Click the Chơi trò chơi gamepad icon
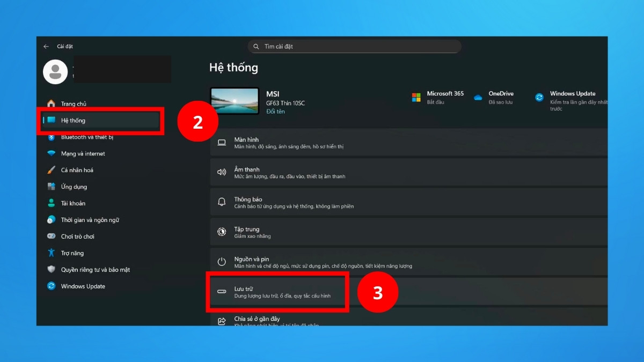The height and width of the screenshot is (362, 644). point(51,237)
